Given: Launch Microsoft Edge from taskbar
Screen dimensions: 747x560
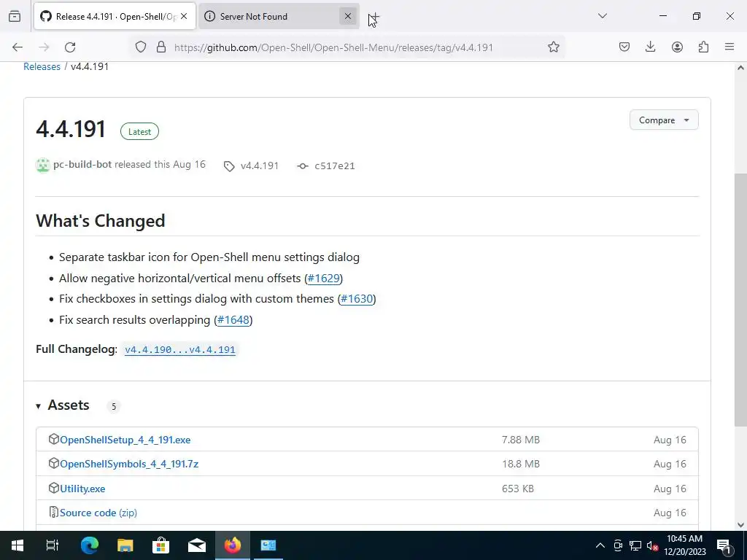Looking at the screenshot, I should click(89, 545).
